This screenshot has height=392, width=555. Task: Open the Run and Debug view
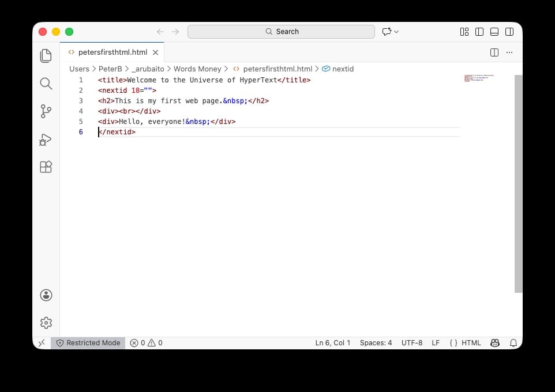pos(46,140)
